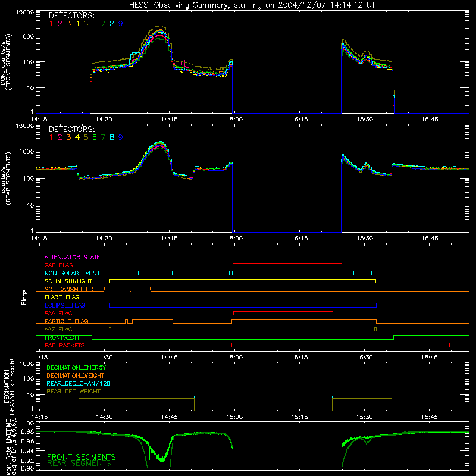The width and height of the screenshot is (476, 476).
Task: Select the NON_SOLAR_EVENT flag label
Action: 72,273
